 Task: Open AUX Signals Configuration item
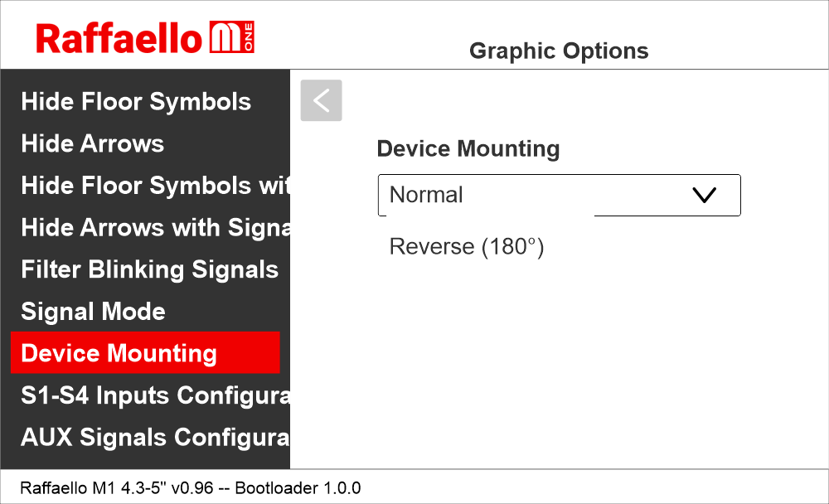155,438
